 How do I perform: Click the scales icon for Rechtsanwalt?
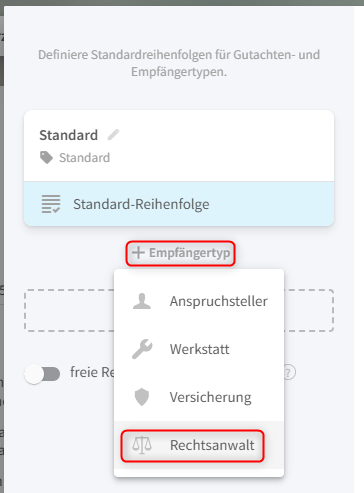(142, 445)
